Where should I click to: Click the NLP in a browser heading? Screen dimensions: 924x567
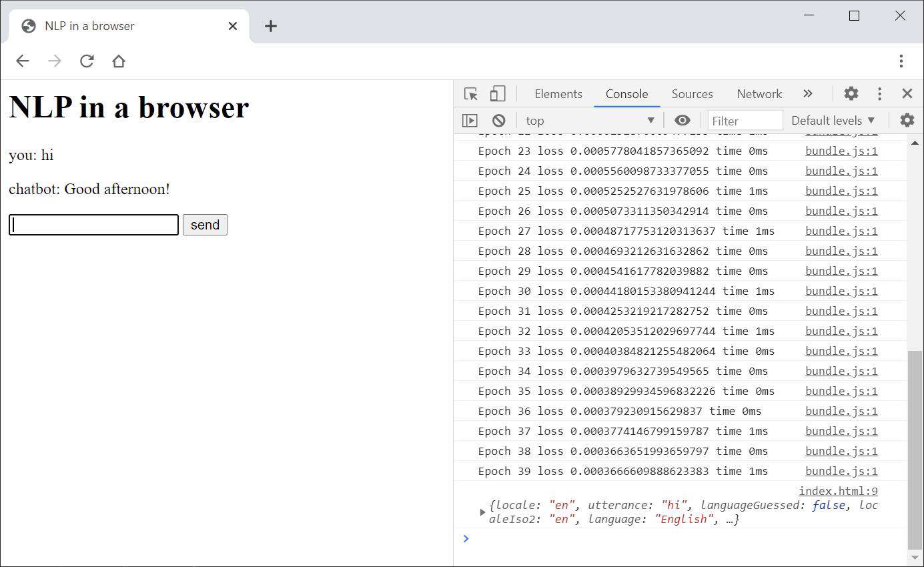coord(129,107)
